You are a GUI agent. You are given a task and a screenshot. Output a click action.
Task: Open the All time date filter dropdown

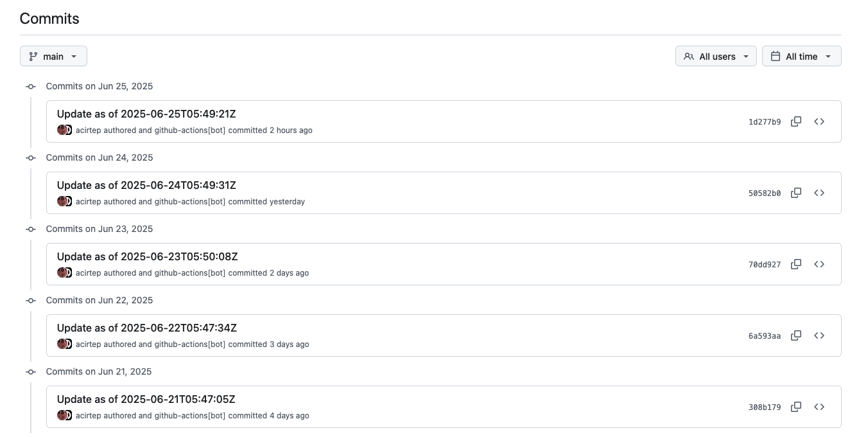tap(801, 56)
